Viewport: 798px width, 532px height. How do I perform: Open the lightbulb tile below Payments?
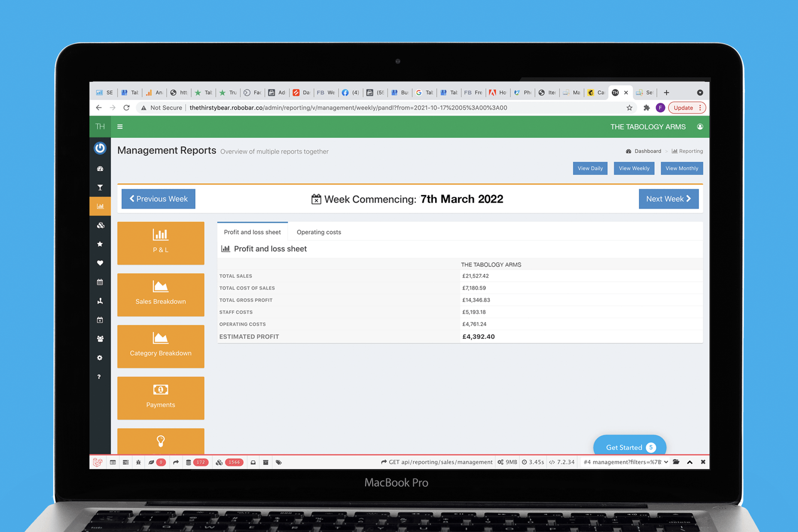pos(160,441)
